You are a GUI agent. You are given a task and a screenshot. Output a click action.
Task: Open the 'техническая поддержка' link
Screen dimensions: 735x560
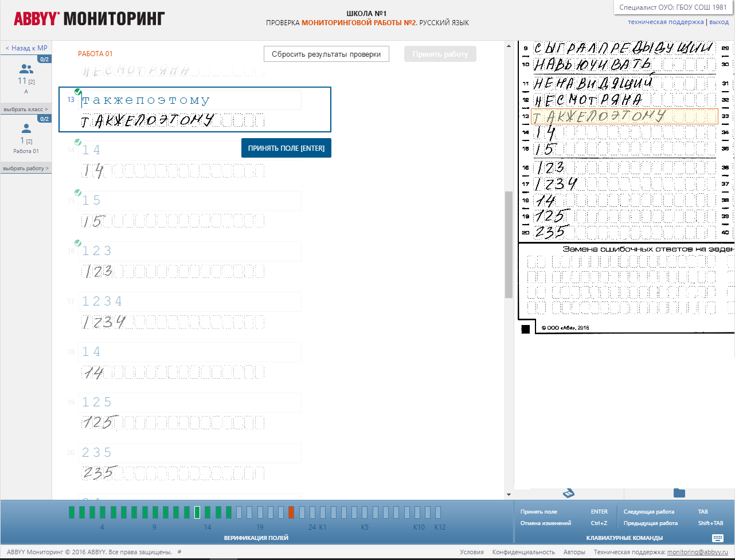pos(665,22)
